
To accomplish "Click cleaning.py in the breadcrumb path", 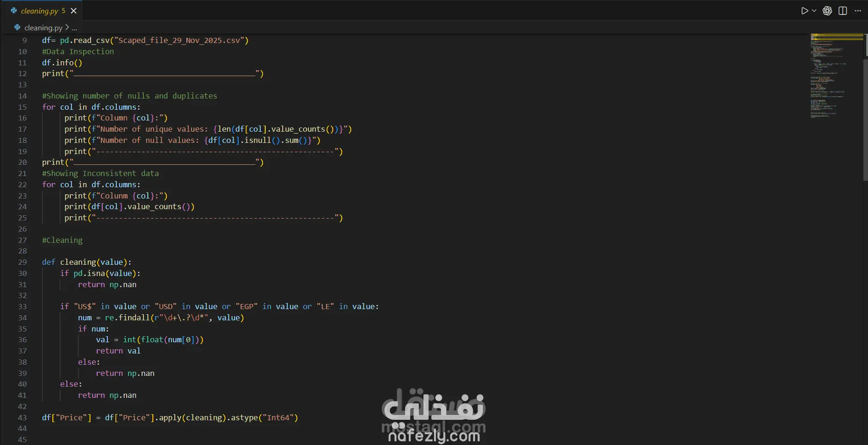I will 43,28.
